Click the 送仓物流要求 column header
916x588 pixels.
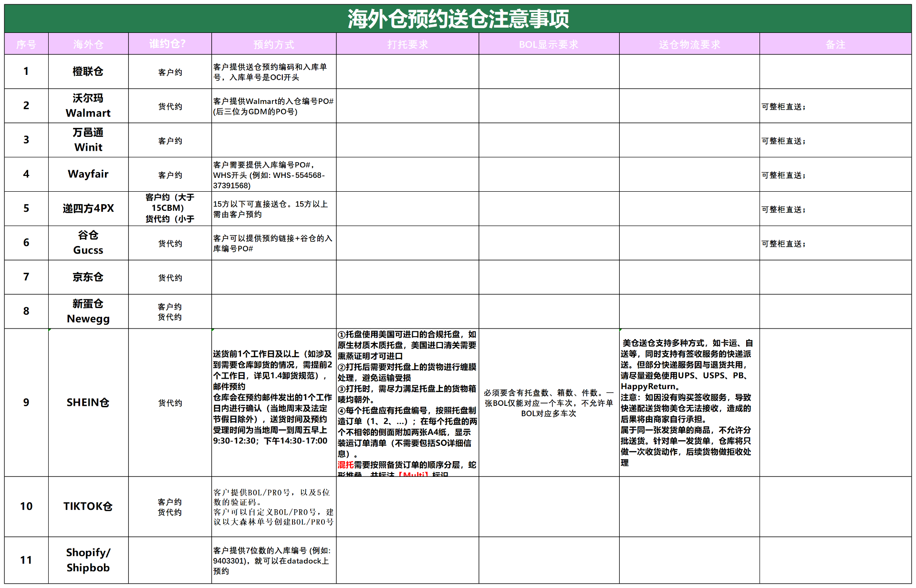688,44
